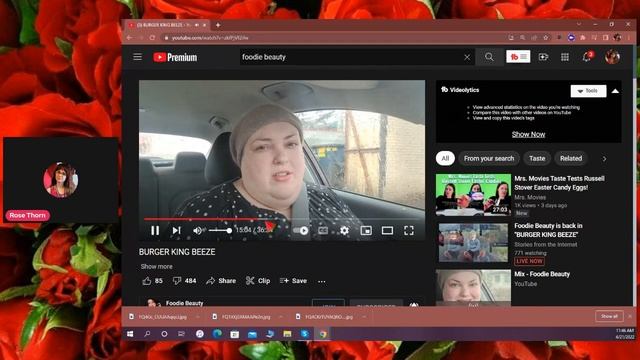The width and height of the screenshot is (640, 360).
Task: Open video settings gear
Action: pyautogui.click(x=344, y=231)
